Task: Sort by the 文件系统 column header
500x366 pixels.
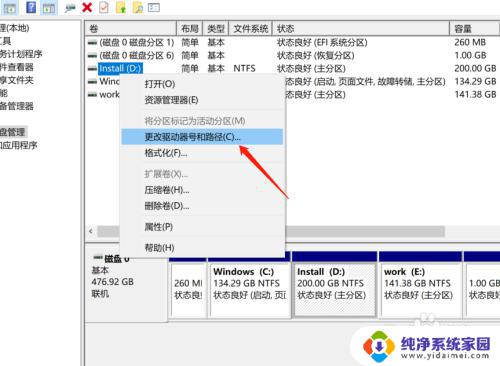Action: tap(251, 29)
